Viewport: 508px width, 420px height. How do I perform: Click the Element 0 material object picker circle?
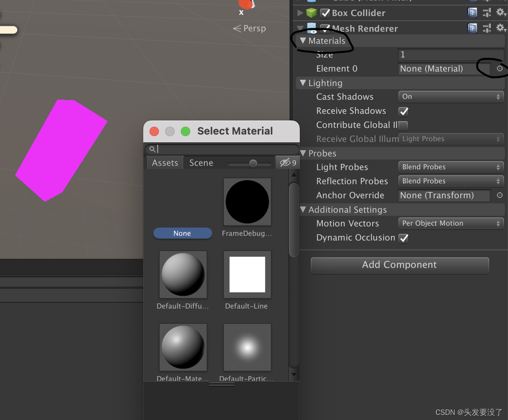coord(499,68)
